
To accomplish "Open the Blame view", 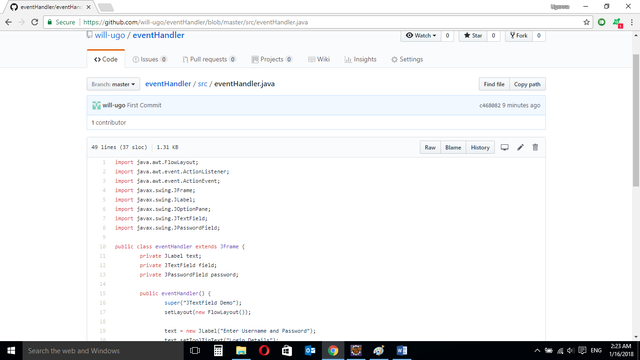I will click(453, 147).
